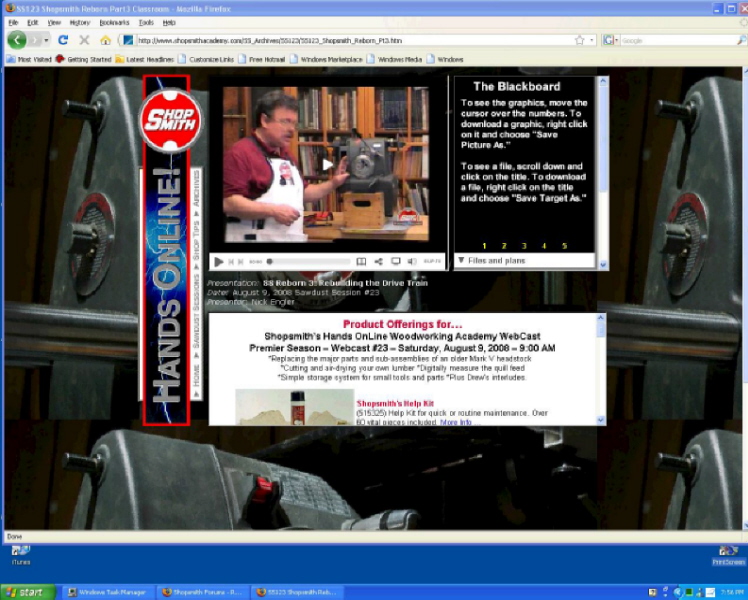Open the video chapters book icon
Screen dimensions: 748x600
pyautogui.click(x=361, y=261)
